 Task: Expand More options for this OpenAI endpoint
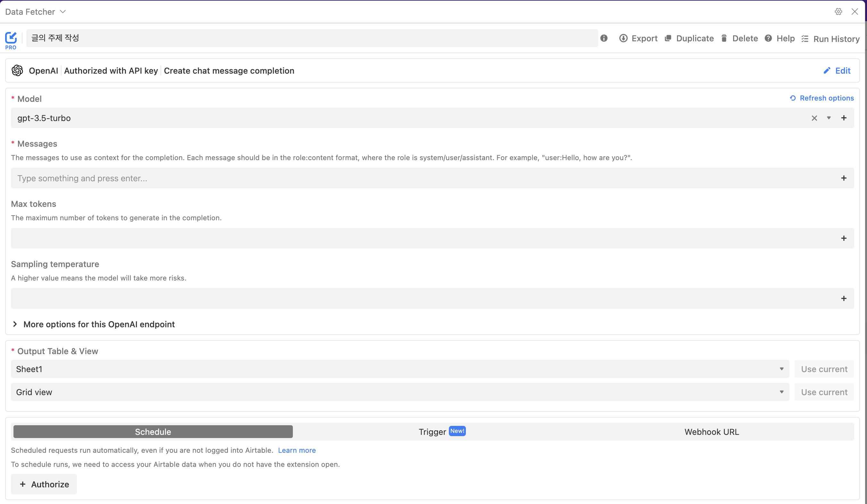93,324
